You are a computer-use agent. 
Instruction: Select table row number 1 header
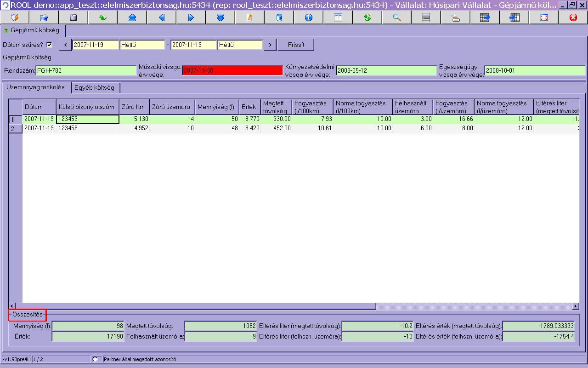[16, 119]
